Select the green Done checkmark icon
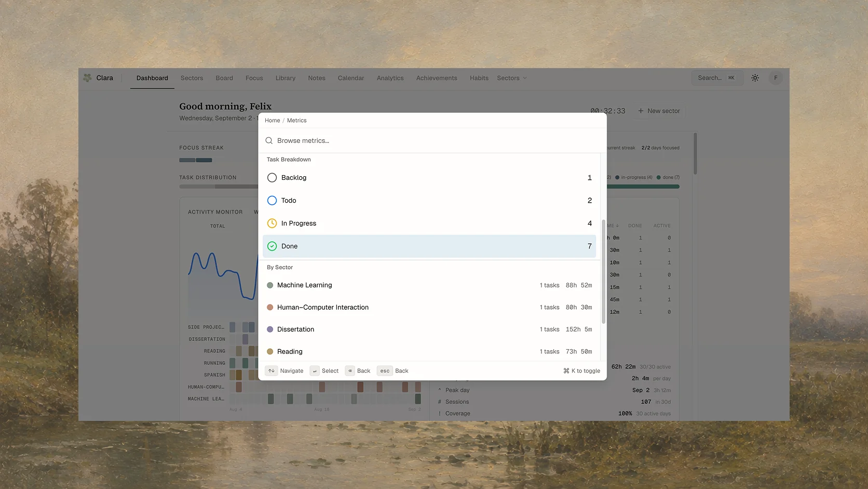 (272, 246)
